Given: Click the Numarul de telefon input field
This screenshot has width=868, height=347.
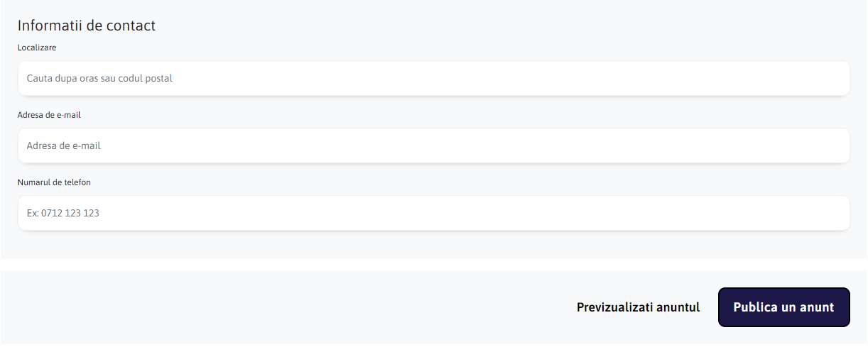Looking at the screenshot, I should point(433,213).
